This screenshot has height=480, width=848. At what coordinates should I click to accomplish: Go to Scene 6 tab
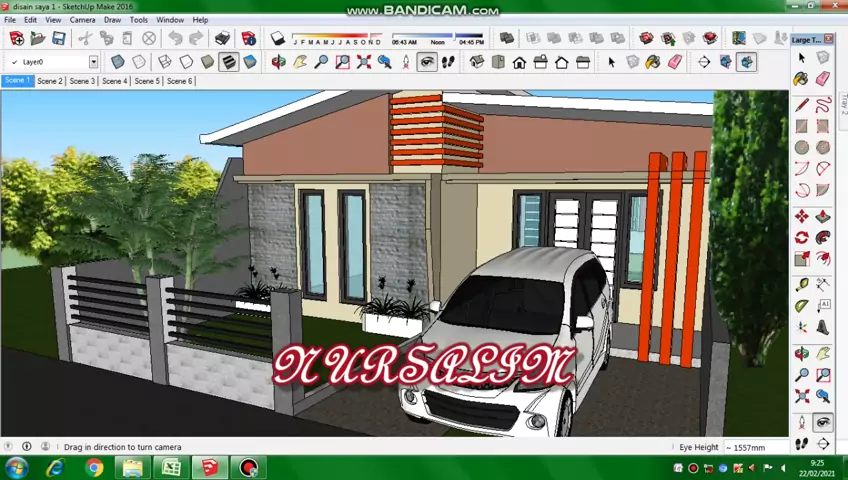(x=179, y=81)
